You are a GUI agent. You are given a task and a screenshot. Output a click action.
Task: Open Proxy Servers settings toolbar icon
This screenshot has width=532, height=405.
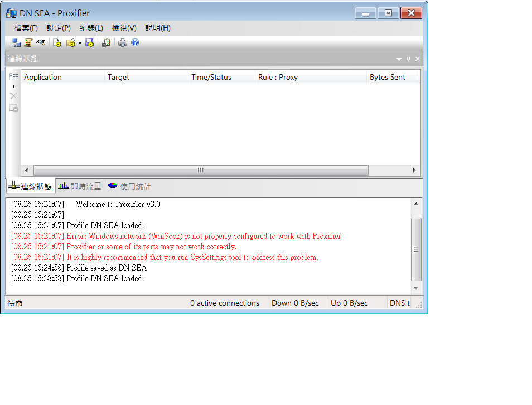(x=16, y=43)
